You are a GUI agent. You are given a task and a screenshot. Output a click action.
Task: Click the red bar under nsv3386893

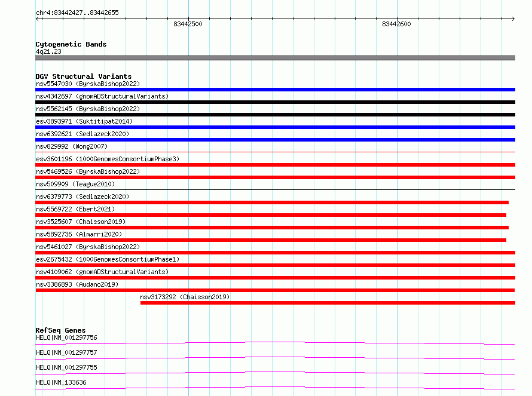tap(275, 290)
